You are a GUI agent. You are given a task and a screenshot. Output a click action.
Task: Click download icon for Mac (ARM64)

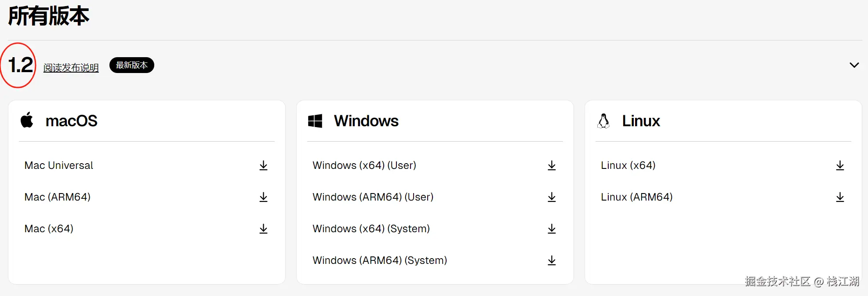click(263, 197)
